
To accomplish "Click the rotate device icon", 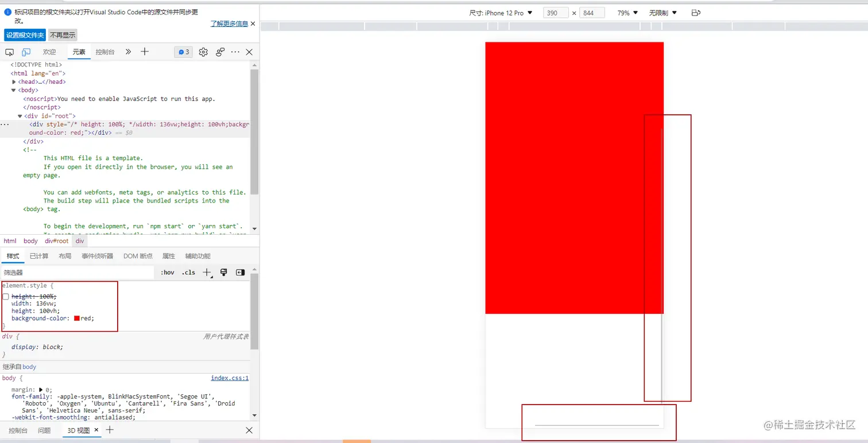I will 696,13.
